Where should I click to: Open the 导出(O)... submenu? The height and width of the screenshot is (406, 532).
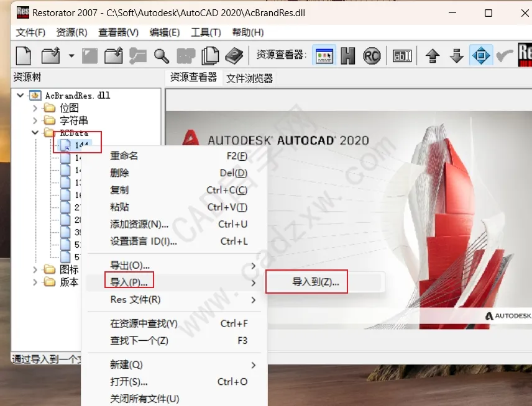tap(174, 265)
